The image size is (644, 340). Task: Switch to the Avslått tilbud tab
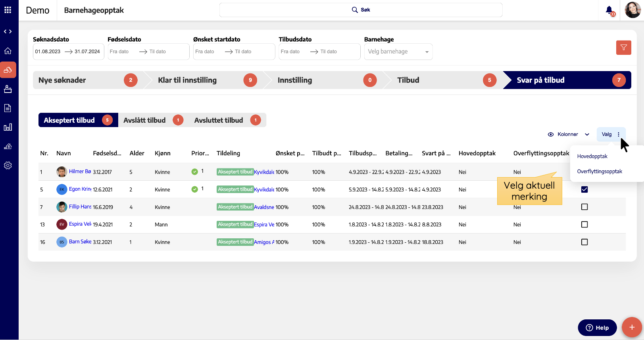[153, 120]
